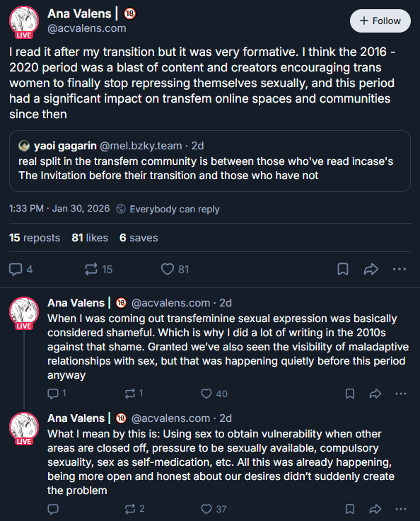Viewport: 420px width, 521px height.
Task: Like the reply with 40 likes
Action: pos(206,394)
